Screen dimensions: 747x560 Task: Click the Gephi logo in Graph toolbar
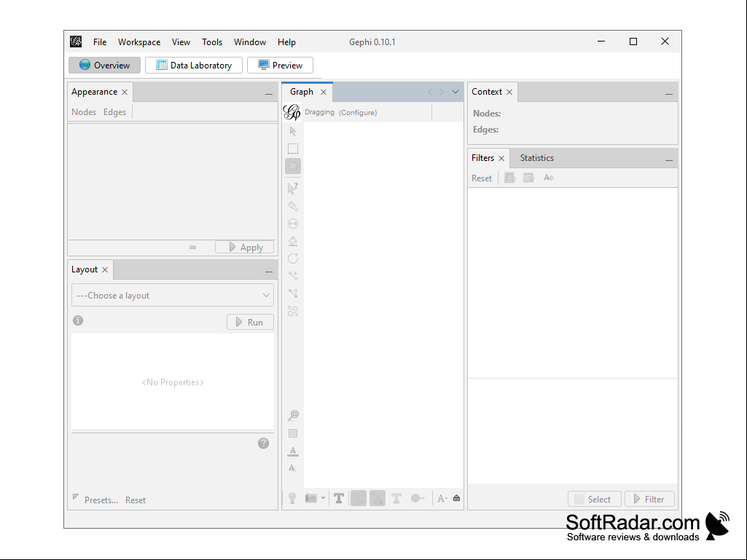[292, 112]
